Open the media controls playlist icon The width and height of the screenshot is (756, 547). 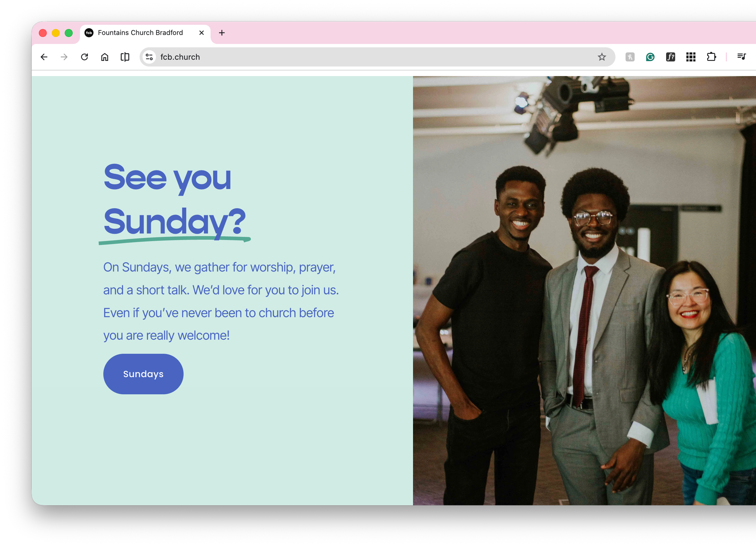pyautogui.click(x=741, y=57)
